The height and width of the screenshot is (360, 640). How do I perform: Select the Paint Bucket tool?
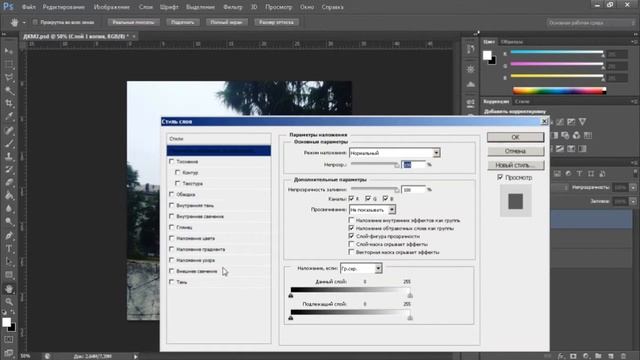click(x=9, y=196)
